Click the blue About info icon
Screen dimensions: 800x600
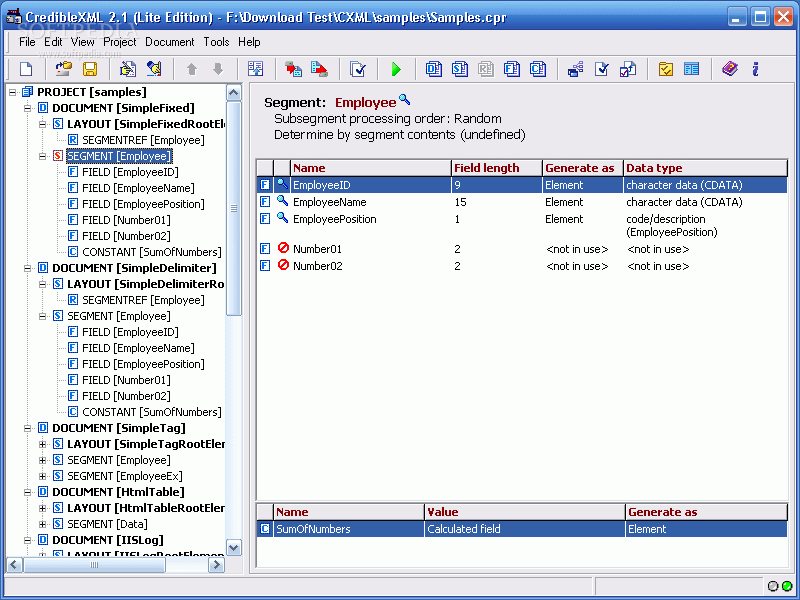(756, 69)
